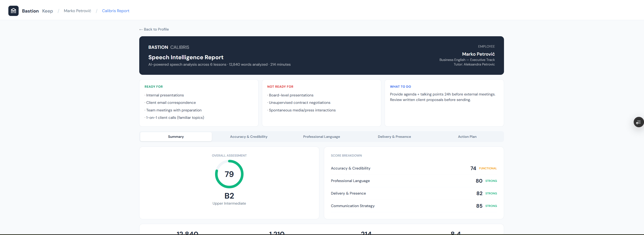
Task: Open the Professional Language tab
Action: pos(321,137)
